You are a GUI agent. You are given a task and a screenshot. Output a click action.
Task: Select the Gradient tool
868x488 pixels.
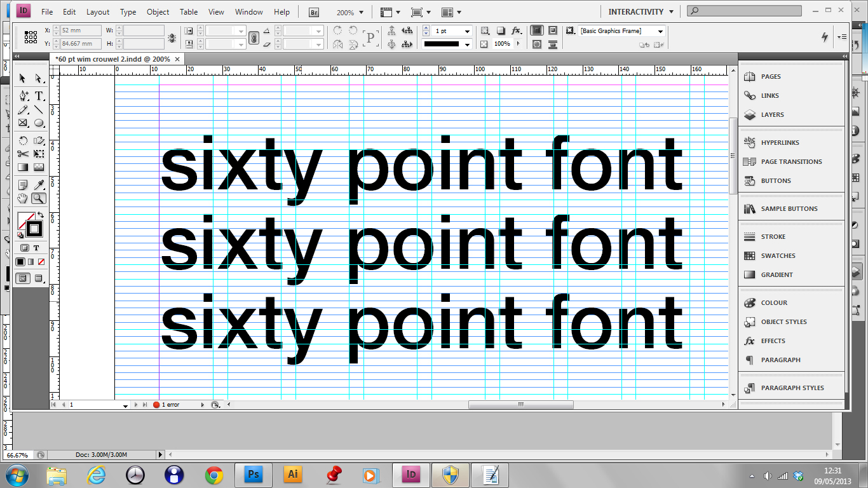[22, 167]
